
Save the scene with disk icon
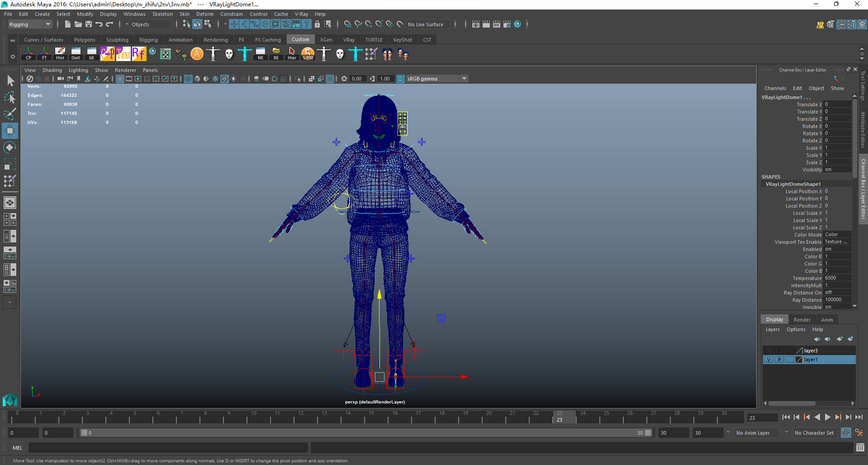(89, 24)
